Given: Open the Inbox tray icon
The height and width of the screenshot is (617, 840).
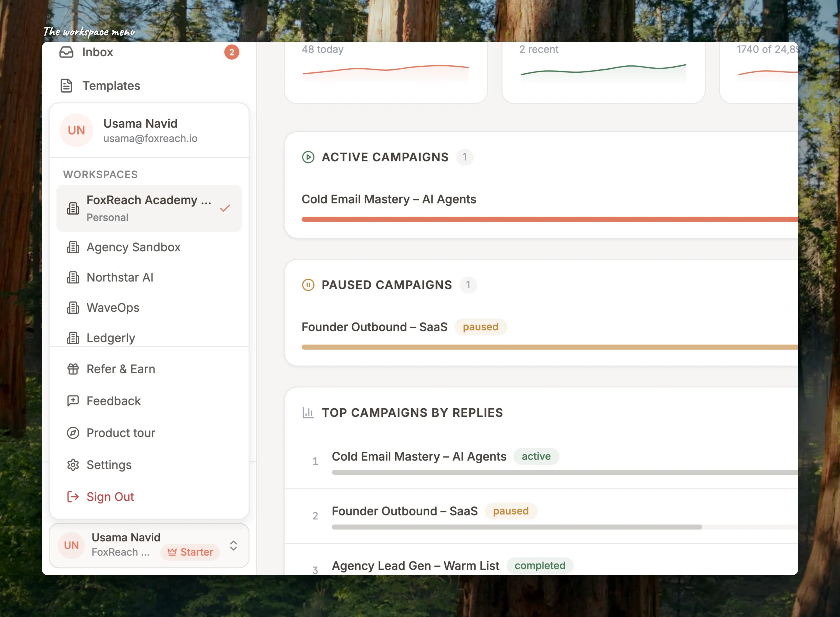Looking at the screenshot, I should pyautogui.click(x=66, y=52).
